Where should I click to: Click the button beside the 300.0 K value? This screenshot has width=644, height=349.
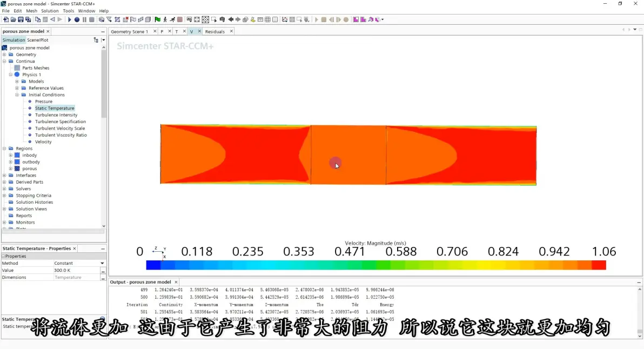pyautogui.click(x=103, y=271)
